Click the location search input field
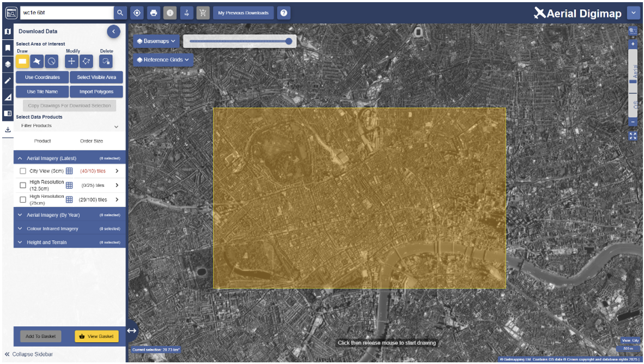This screenshot has height=364, width=644. 66,13
